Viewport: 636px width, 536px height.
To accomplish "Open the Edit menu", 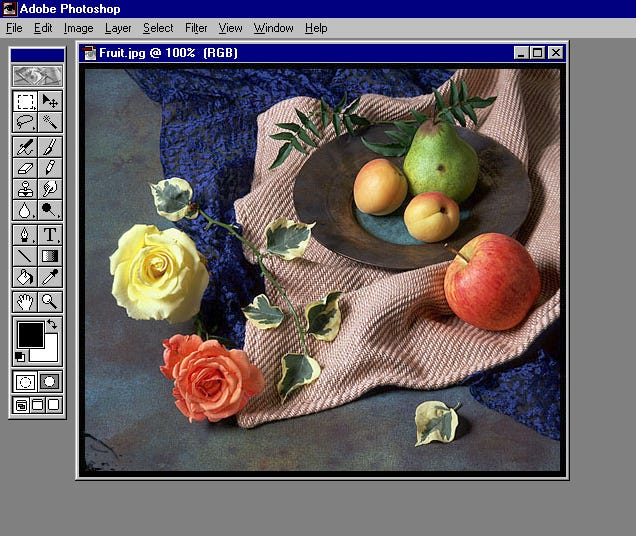I will click(43, 28).
